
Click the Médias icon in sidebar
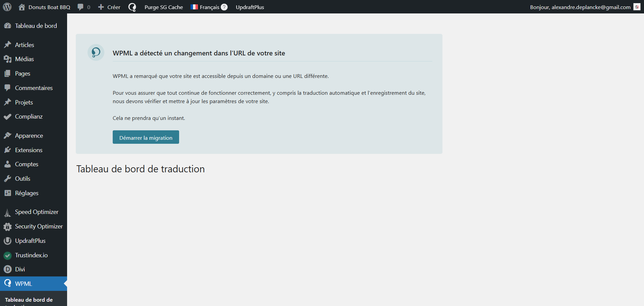coord(7,59)
